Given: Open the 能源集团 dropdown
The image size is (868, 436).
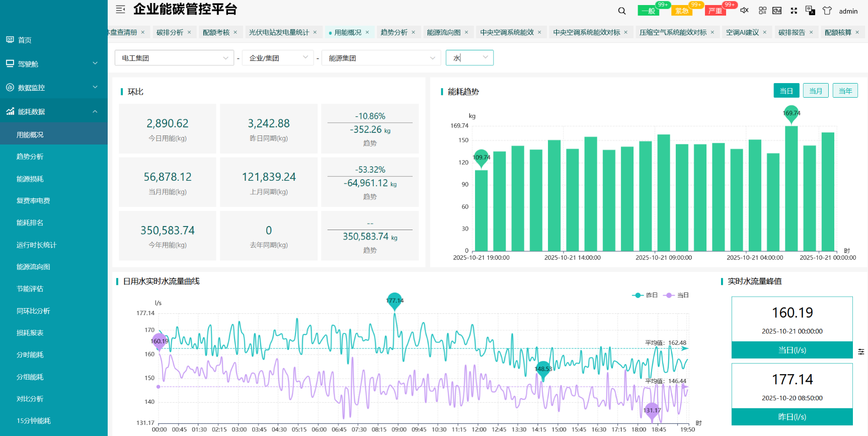Looking at the screenshot, I should [x=381, y=58].
